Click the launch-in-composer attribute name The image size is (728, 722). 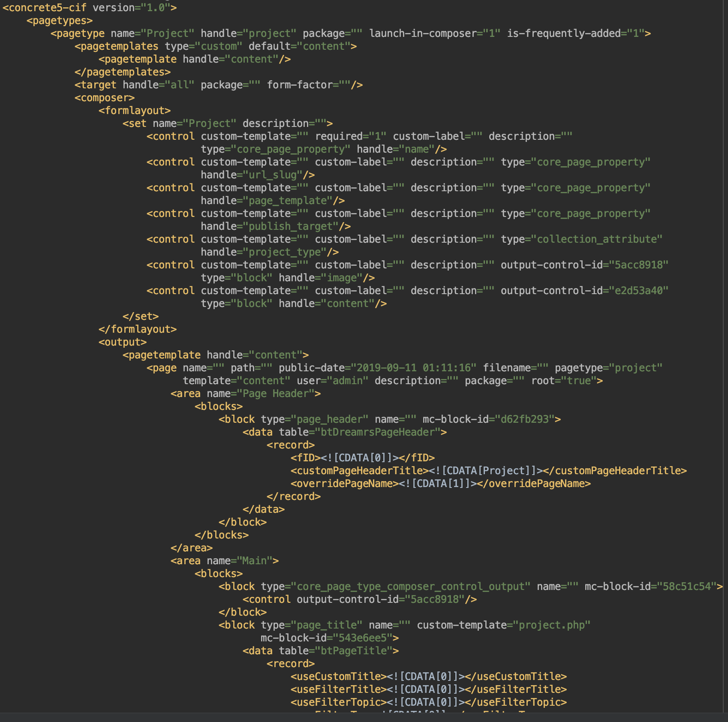point(423,33)
